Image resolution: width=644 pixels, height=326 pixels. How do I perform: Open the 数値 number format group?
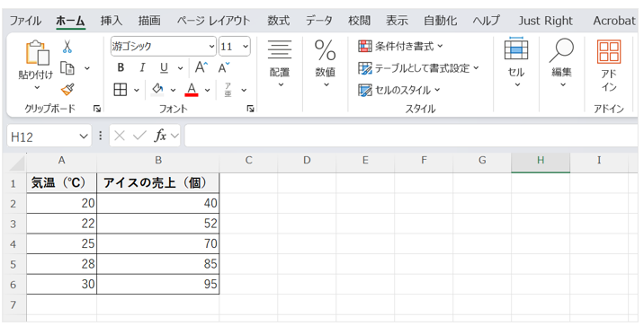click(326, 64)
